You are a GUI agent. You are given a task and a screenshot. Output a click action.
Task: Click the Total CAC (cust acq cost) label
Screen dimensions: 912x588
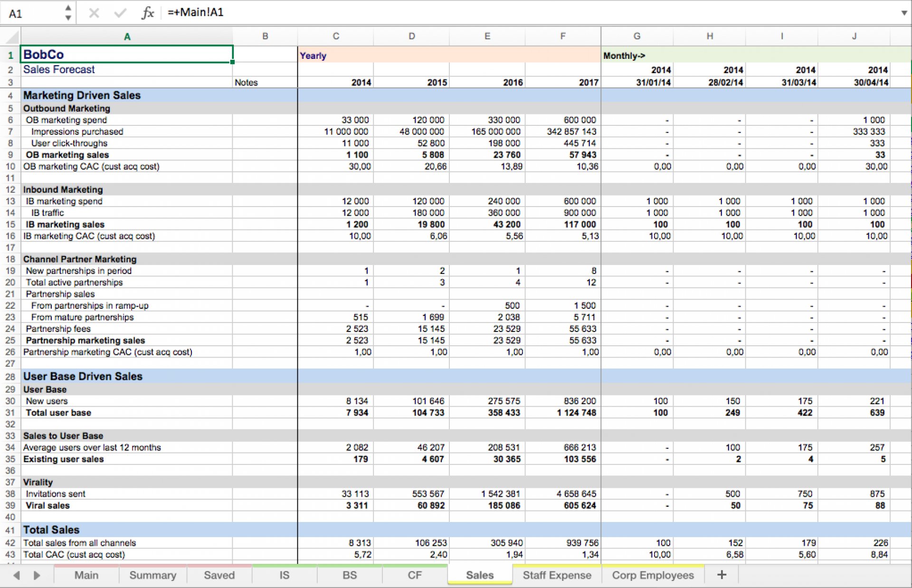pyautogui.click(x=74, y=555)
